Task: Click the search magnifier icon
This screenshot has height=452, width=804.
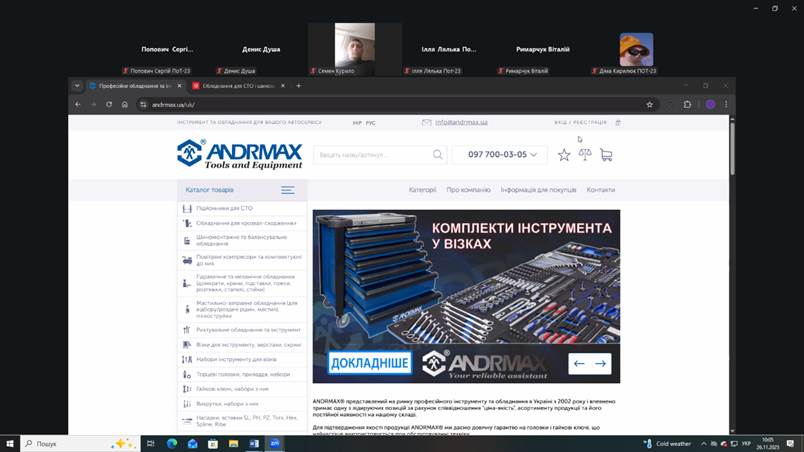Action: click(437, 155)
